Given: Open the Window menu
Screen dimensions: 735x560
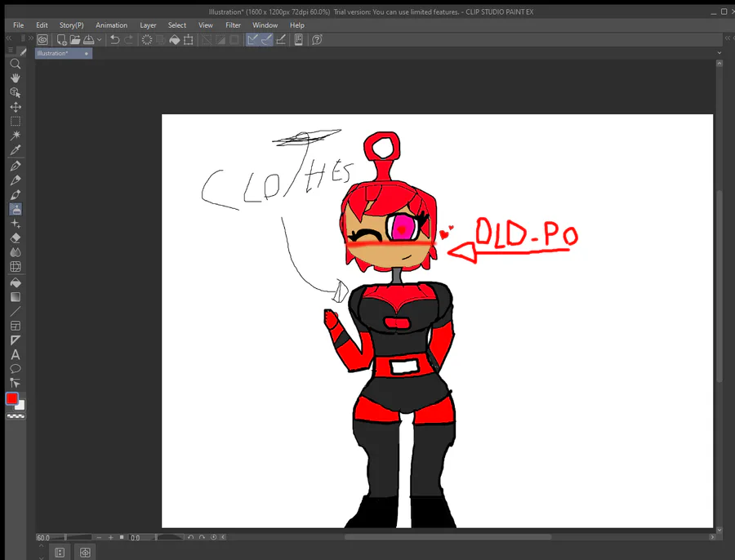Looking at the screenshot, I should point(265,25).
